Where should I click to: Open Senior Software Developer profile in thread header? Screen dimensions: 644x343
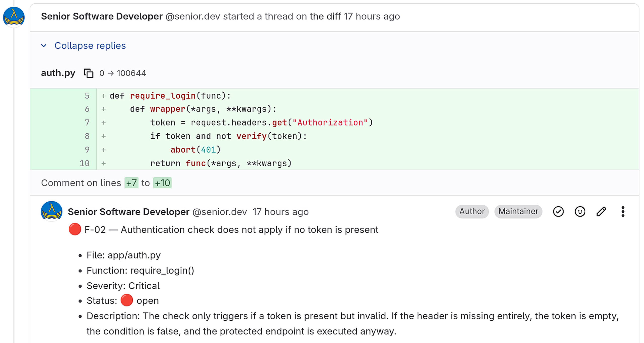tap(102, 16)
